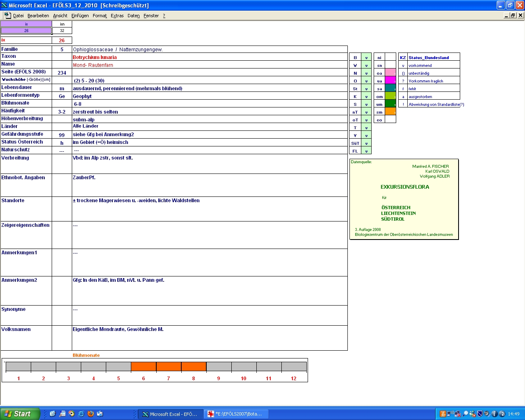Viewport: 525px width, 420px height.
Task: Click the gray month 3 bar in Blühmonate chart
Action: click(68, 367)
